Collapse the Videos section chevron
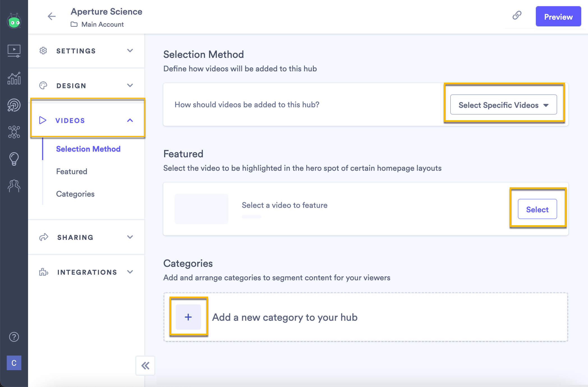The width and height of the screenshot is (588, 387). tap(130, 120)
